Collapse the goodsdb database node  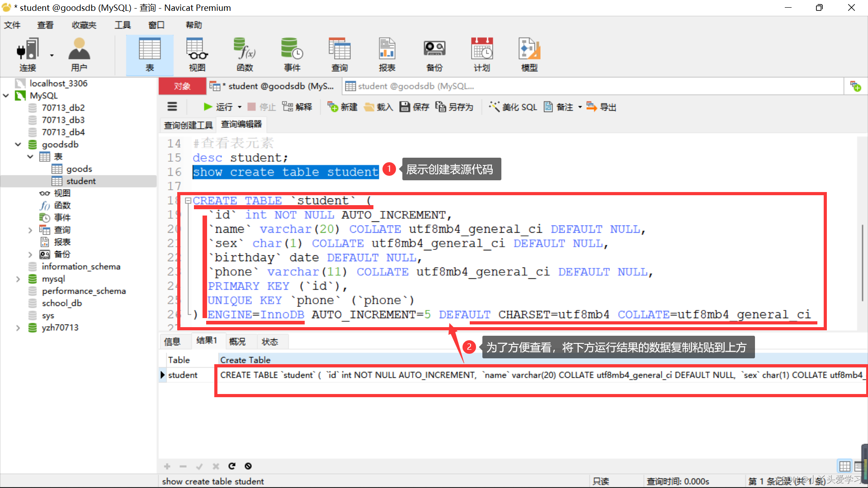tap(18, 144)
